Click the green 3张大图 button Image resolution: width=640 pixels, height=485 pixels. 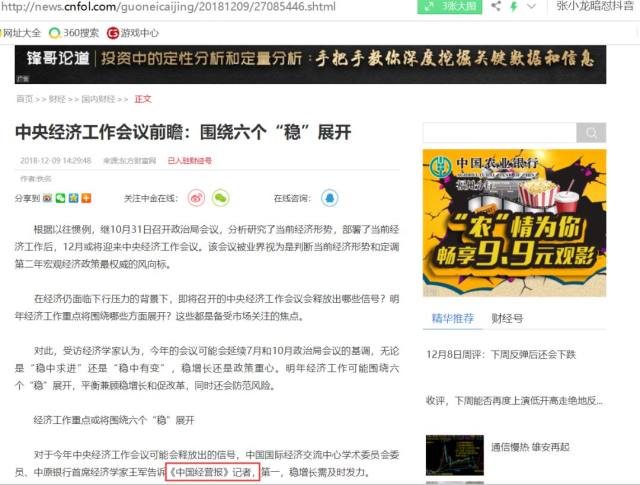449,7
